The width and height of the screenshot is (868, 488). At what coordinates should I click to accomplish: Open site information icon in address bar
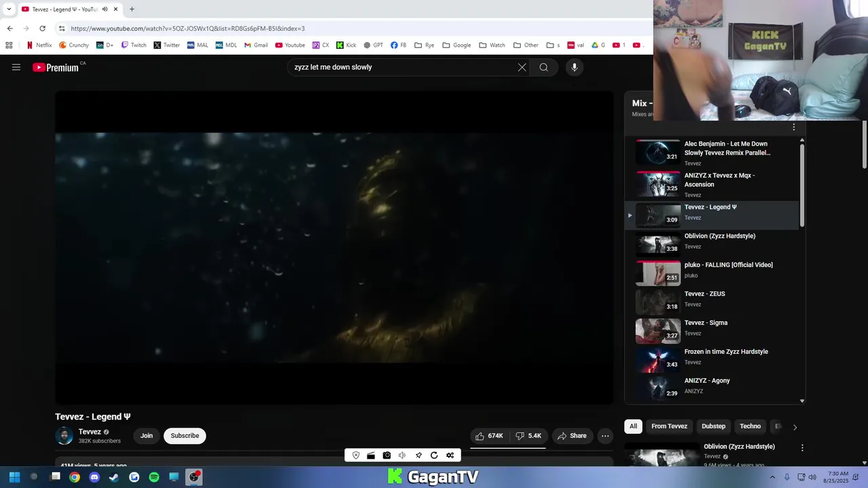[62, 28]
